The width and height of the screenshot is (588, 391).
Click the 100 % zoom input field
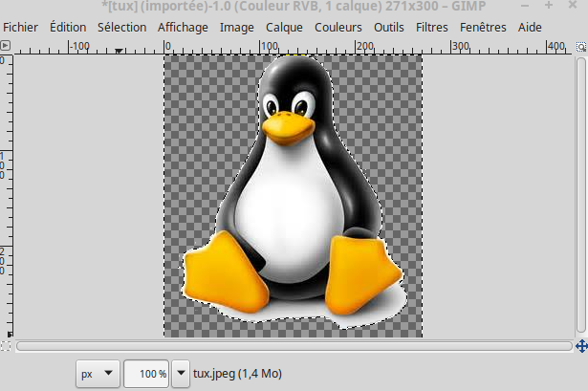[146, 374]
